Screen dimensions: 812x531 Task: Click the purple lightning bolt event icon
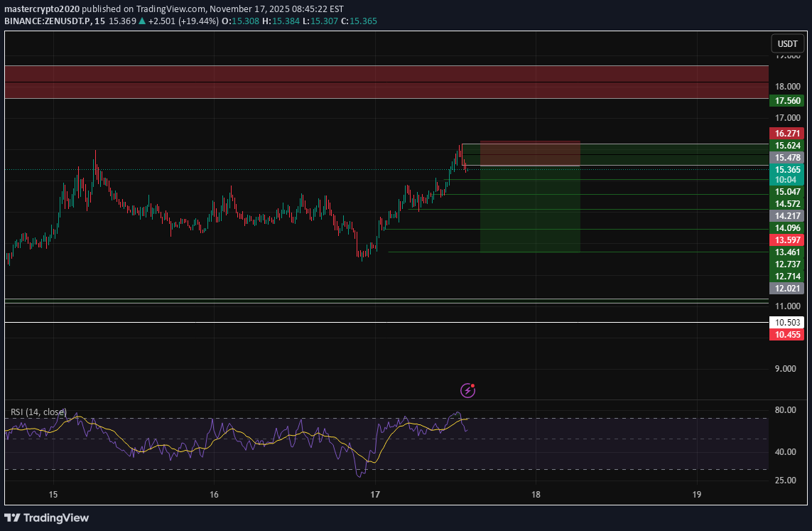(x=467, y=390)
